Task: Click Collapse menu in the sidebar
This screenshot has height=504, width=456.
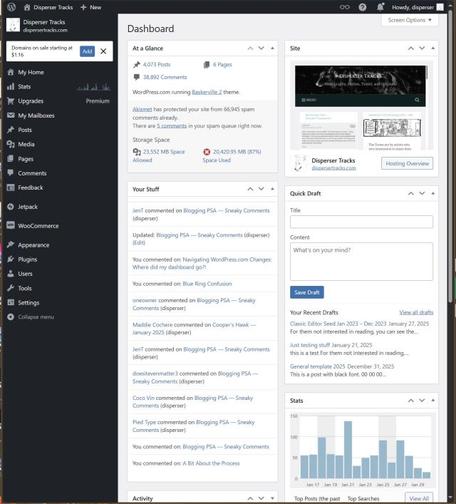Action: (x=36, y=317)
